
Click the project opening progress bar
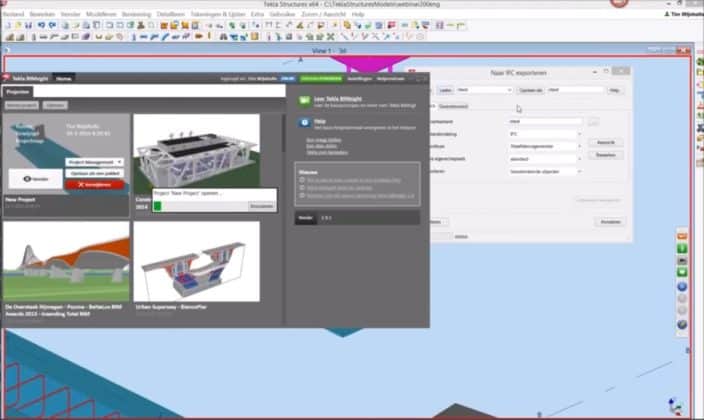pyautogui.click(x=200, y=206)
